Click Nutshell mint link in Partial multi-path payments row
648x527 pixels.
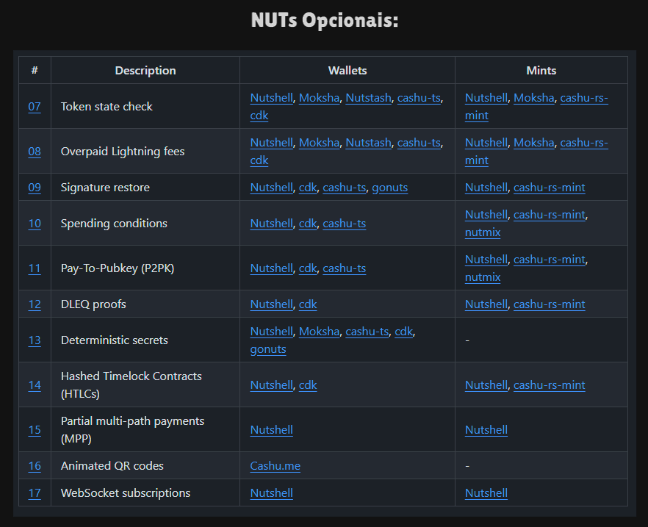(x=486, y=430)
